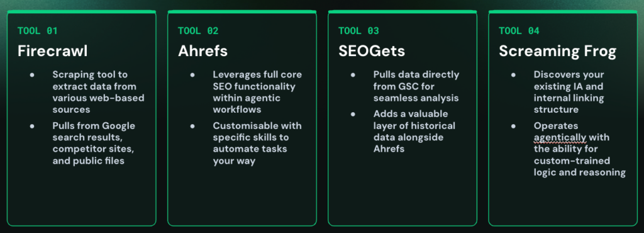Click bullet point before 'Scraping tool'
Screen dimensions: 644x233
tap(32, 75)
